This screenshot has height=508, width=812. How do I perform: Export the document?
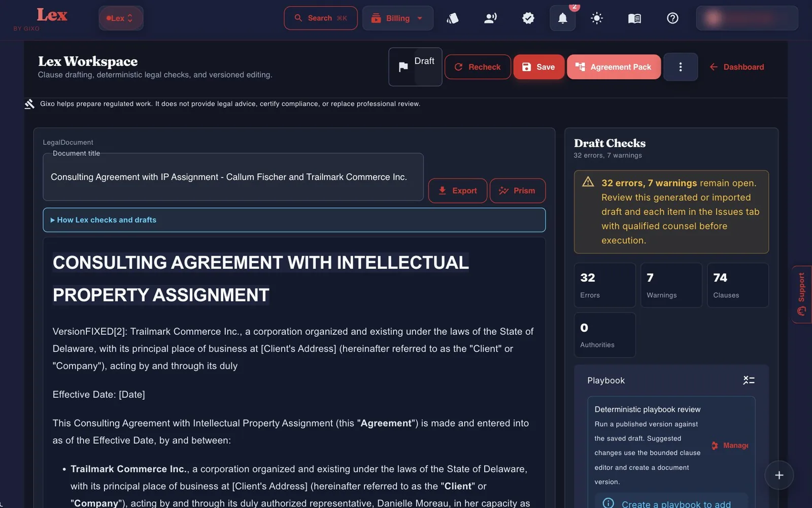[x=458, y=190]
